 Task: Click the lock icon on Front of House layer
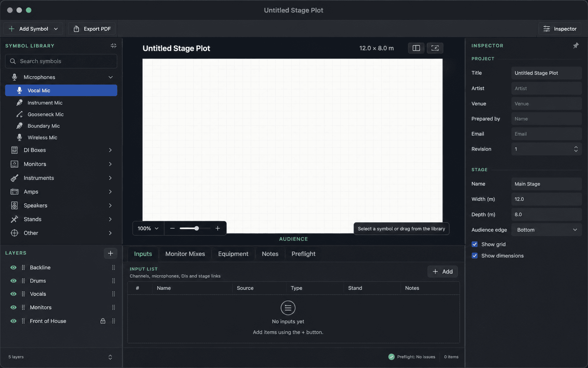pyautogui.click(x=103, y=321)
